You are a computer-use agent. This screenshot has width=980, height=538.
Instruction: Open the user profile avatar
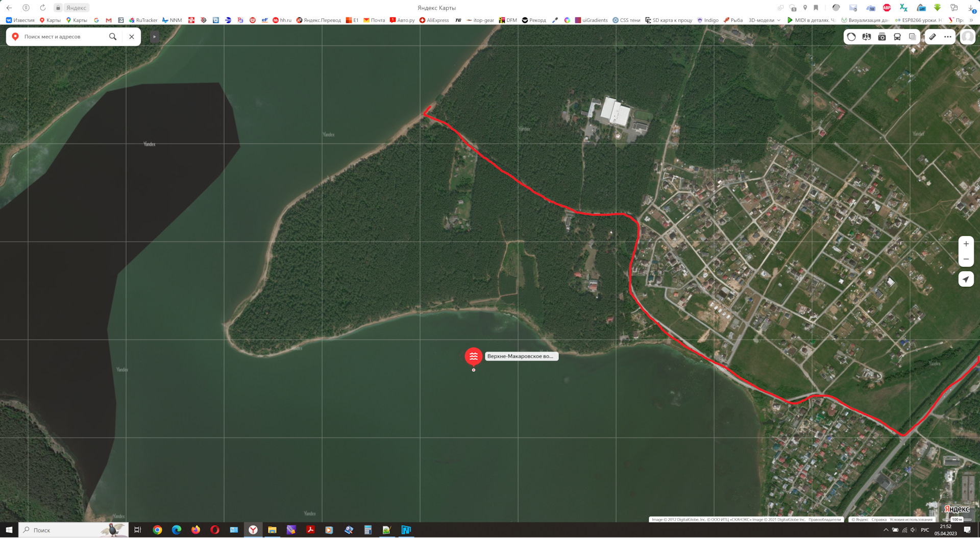[967, 37]
